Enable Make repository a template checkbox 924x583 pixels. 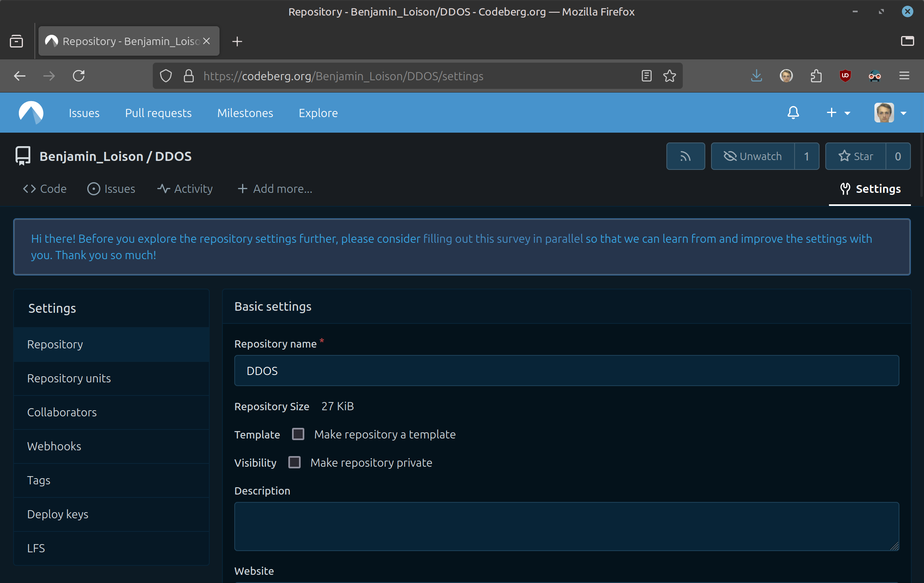click(x=298, y=434)
